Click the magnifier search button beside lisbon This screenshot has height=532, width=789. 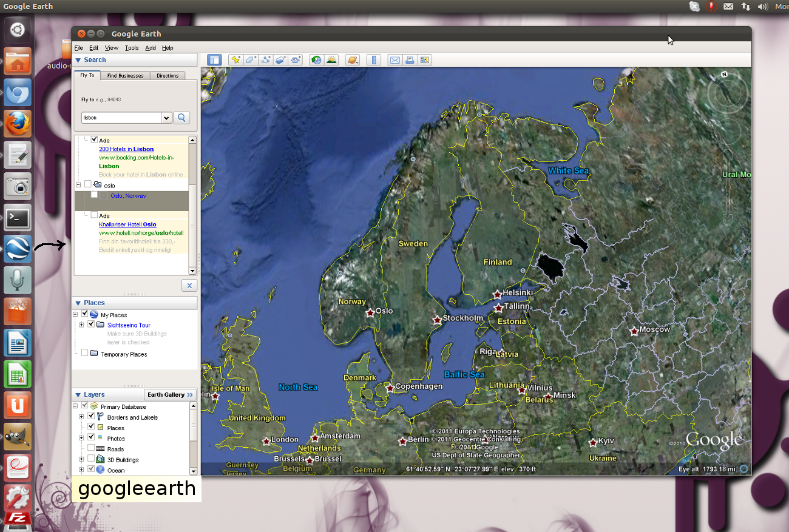(181, 118)
